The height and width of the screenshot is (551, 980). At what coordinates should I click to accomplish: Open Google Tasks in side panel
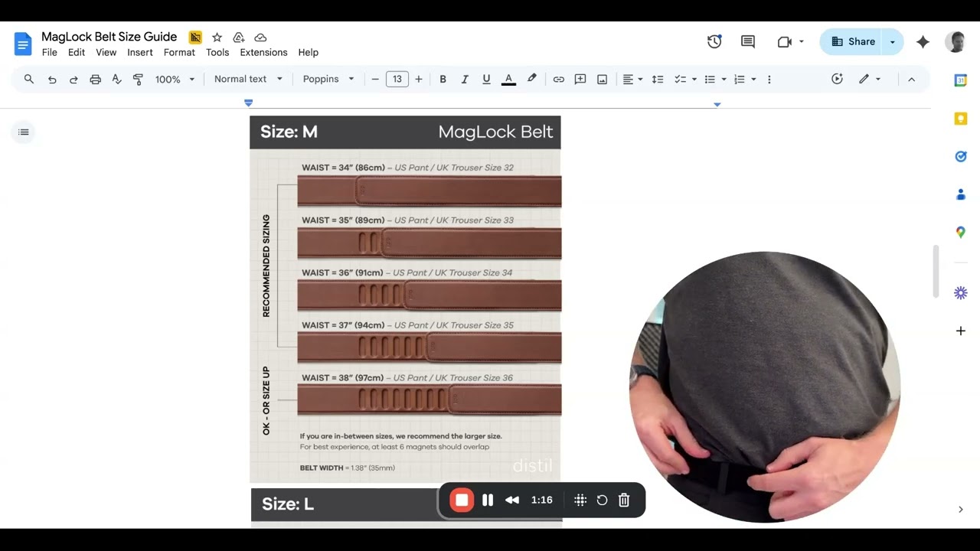point(961,156)
